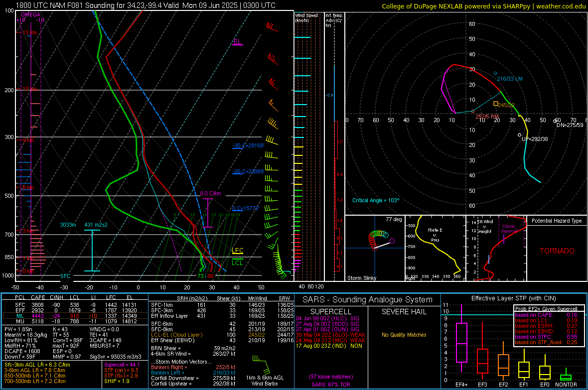Screen dimensions: 588x390
Task: Click the "Wind Speed (knots)" panel heading
Action: (306, 17)
